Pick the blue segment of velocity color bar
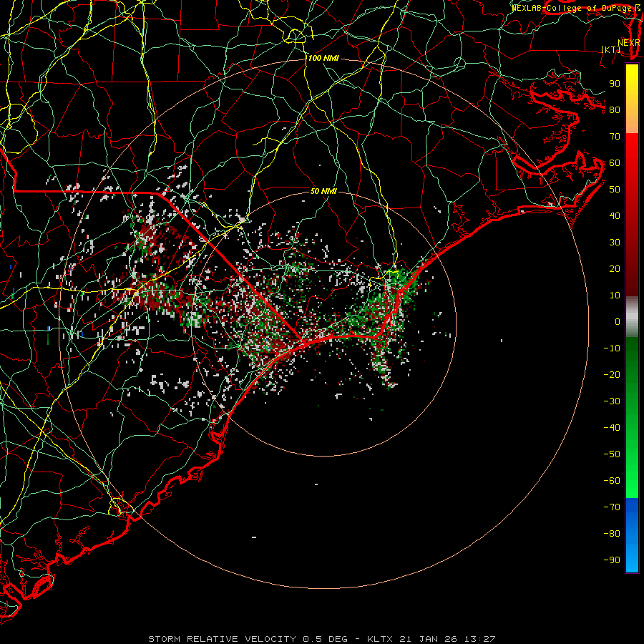Screen dimensions: 644x644 coord(632,535)
